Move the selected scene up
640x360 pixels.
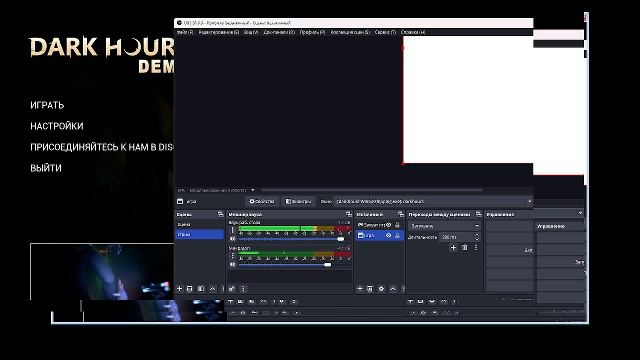[x=212, y=289]
